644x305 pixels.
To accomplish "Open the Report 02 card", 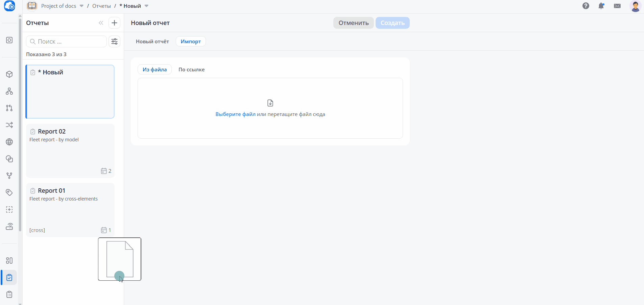I will [x=70, y=151].
